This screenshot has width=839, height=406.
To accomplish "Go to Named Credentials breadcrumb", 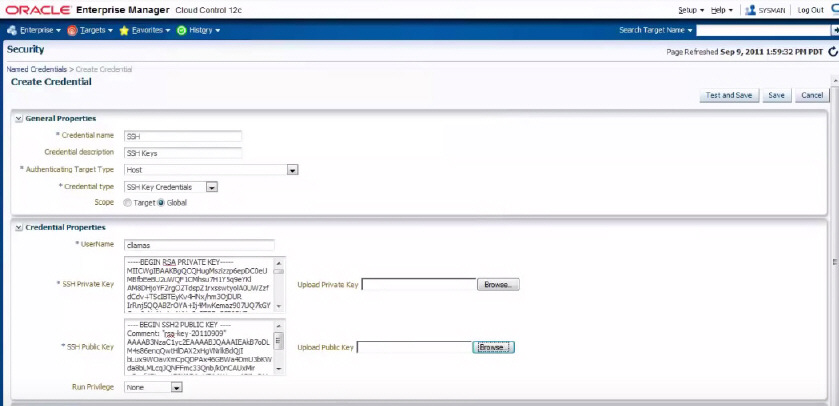I will point(37,70).
